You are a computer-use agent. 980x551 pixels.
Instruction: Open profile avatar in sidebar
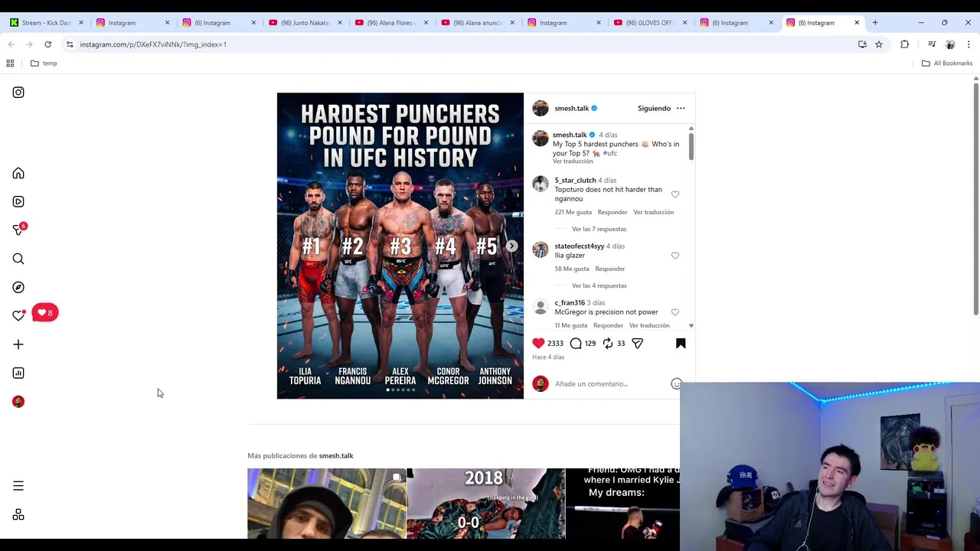click(18, 402)
